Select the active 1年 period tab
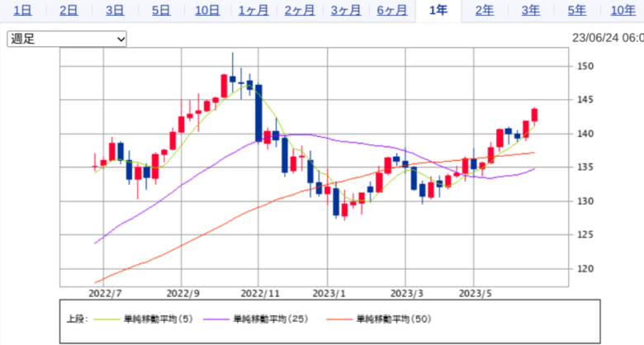Screen dimensions: 644x345 438,10
